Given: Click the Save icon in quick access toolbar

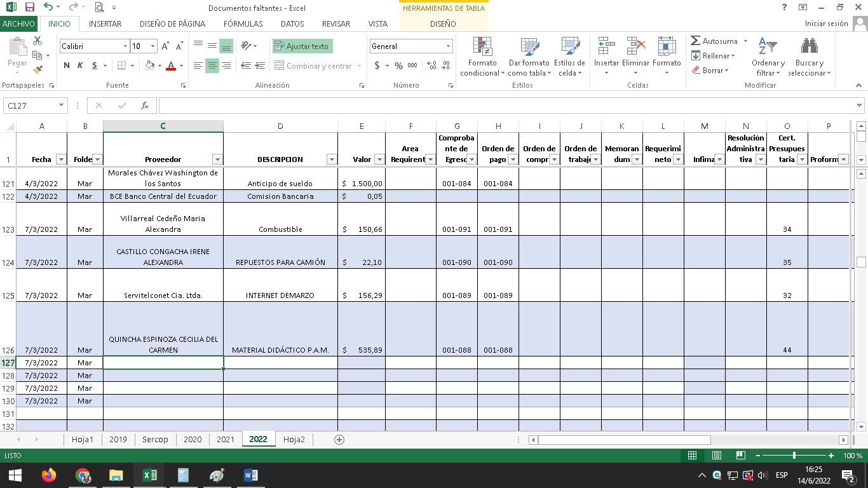Looking at the screenshot, I should pos(29,8).
